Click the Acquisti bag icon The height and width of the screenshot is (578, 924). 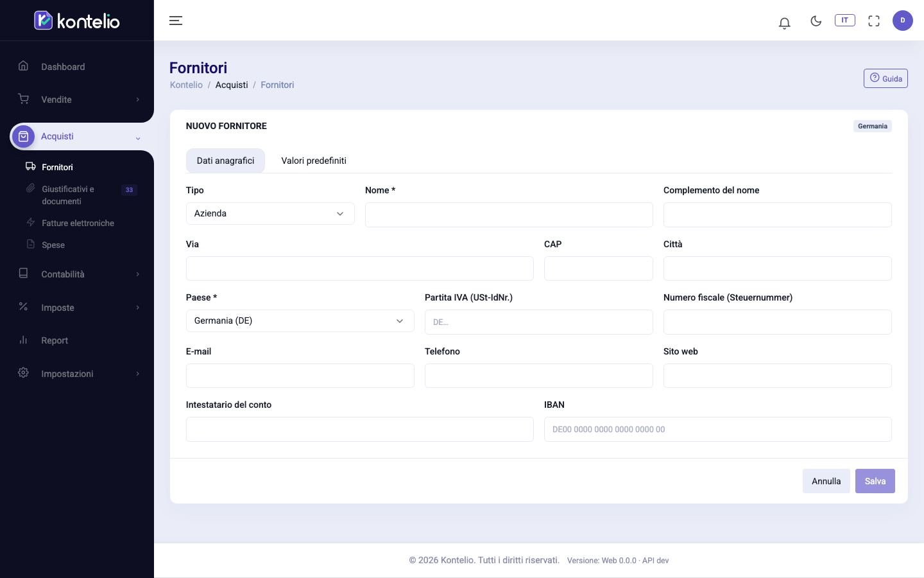click(23, 136)
